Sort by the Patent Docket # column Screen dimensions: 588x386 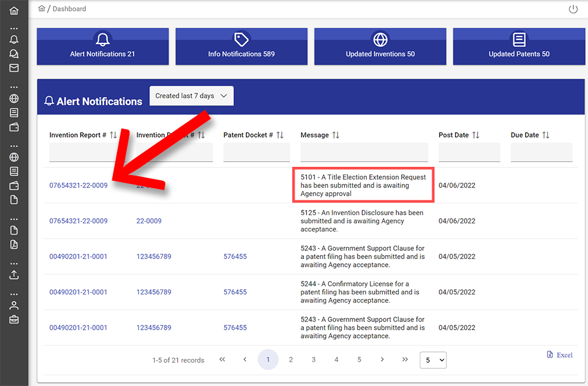[280, 135]
